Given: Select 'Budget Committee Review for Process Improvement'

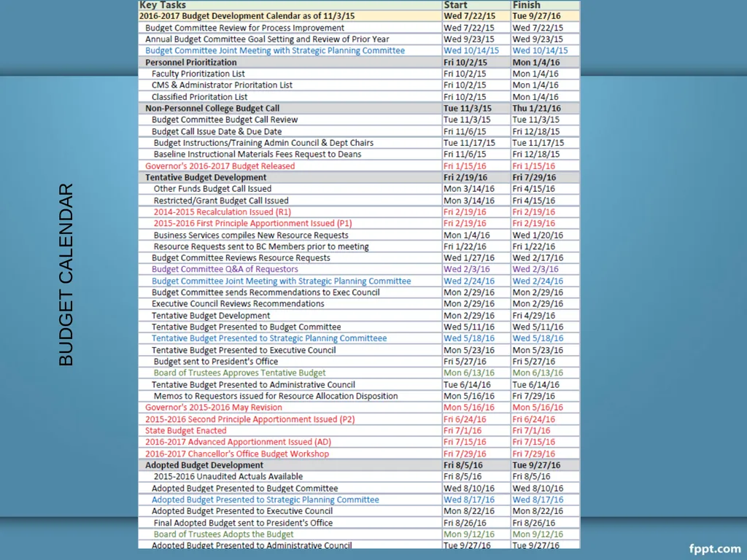Looking at the screenshot, I should point(244,28).
